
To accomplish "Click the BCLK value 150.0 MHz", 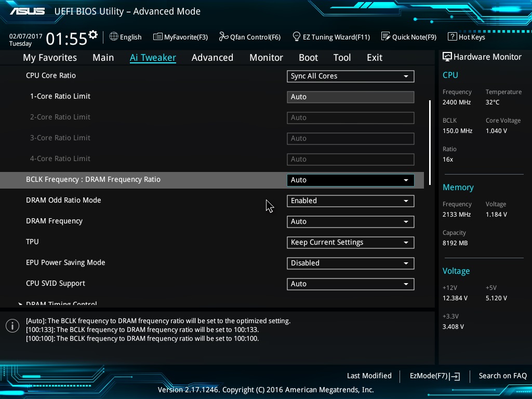I will (x=457, y=130).
